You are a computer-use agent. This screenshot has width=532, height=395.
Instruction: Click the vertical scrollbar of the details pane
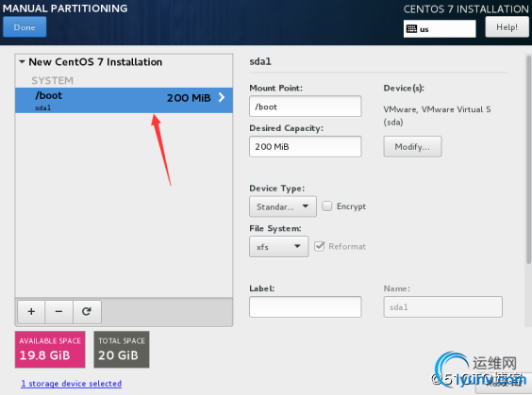[x=528, y=159]
